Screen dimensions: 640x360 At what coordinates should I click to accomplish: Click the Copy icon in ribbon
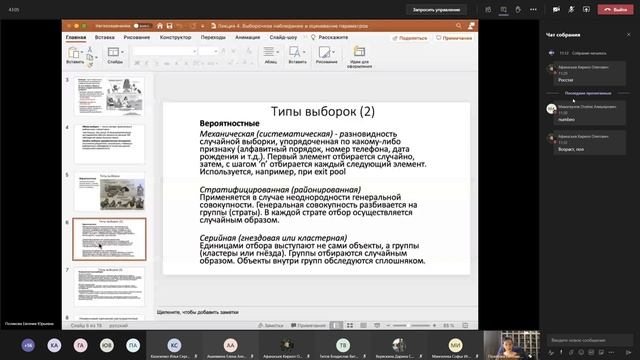90,58
